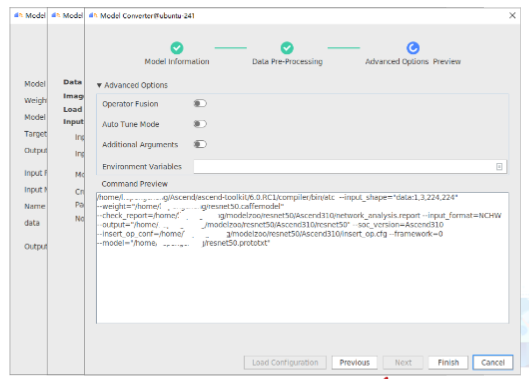529x379 pixels.
Task: Turn on Additional Arguments switch
Action: [x=200, y=144]
